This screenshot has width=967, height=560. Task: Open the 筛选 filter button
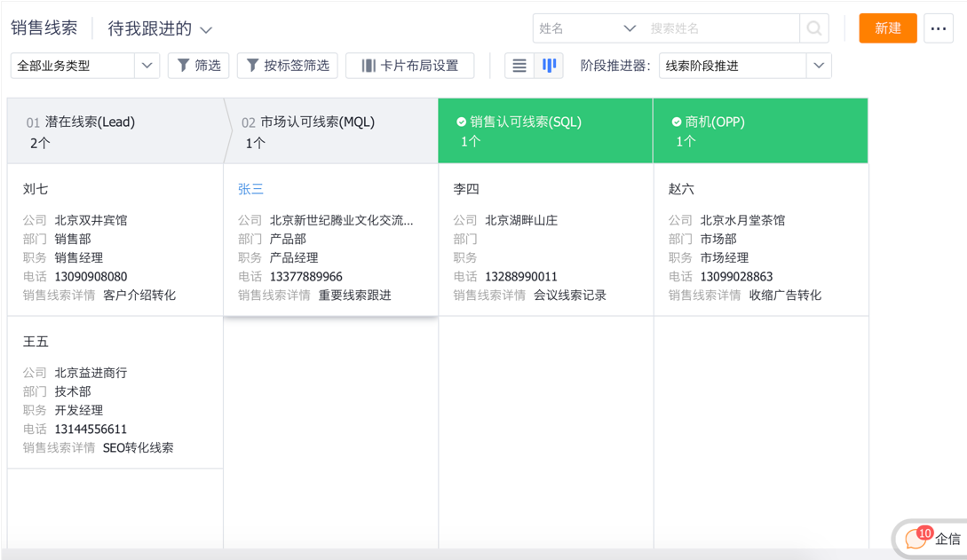pyautogui.click(x=199, y=66)
